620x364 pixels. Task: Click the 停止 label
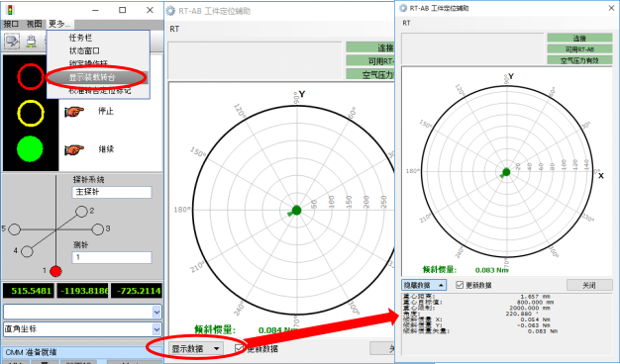pyautogui.click(x=106, y=112)
